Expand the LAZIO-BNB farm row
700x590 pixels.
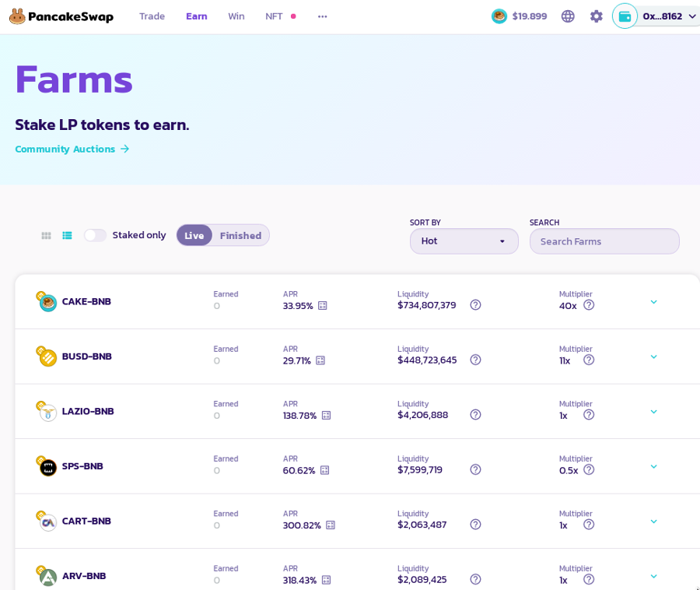pyautogui.click(x=653, y=412)
